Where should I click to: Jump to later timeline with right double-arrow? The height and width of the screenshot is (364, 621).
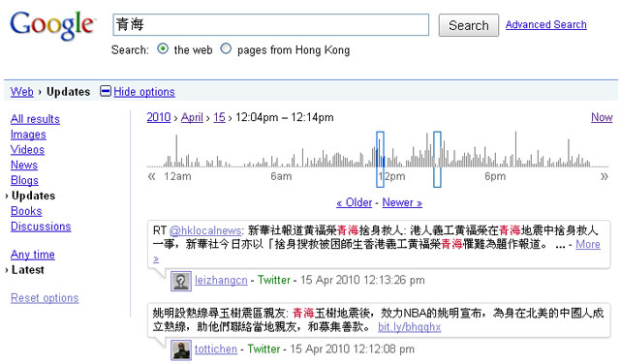pos(604,176)
